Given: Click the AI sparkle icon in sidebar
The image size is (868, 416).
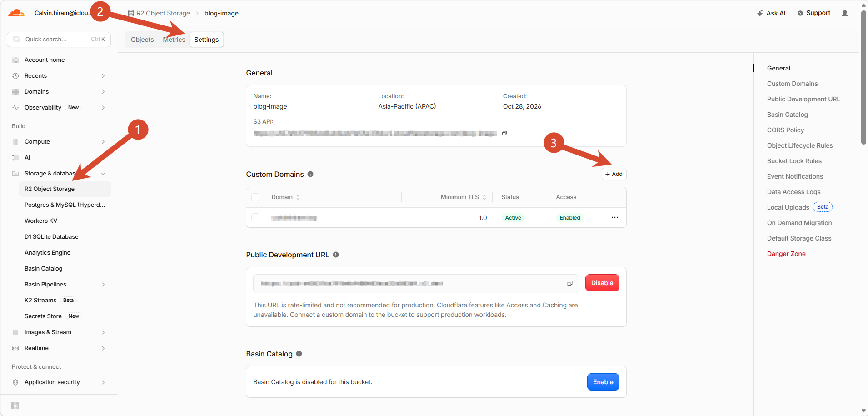Looking at the screenshot, I should point(15,158).
